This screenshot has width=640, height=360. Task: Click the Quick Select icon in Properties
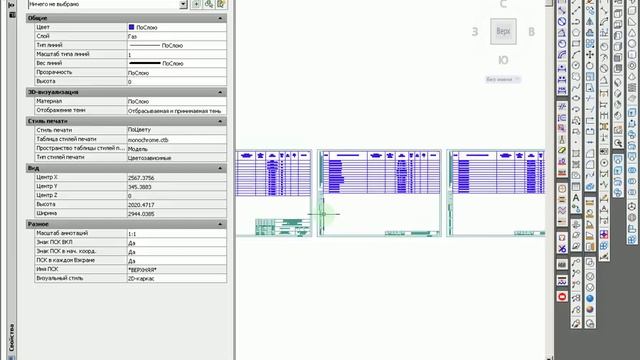(221, 4)
